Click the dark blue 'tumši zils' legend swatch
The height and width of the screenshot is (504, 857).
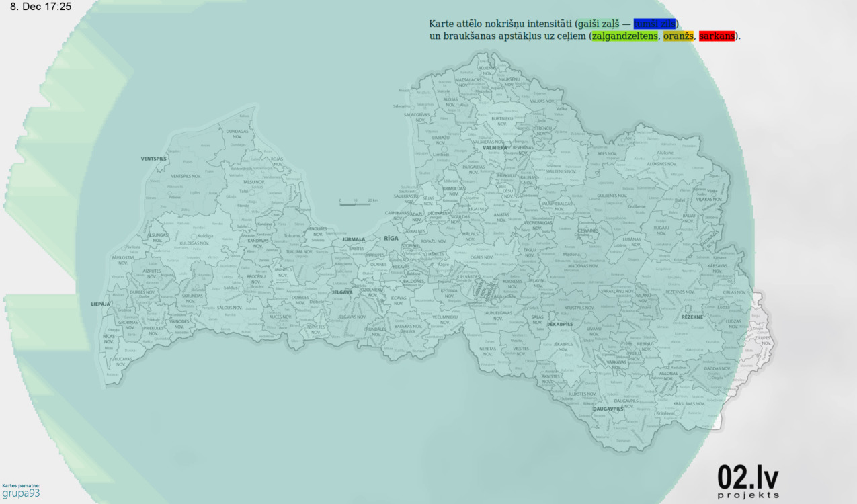[x=655, y=24]
